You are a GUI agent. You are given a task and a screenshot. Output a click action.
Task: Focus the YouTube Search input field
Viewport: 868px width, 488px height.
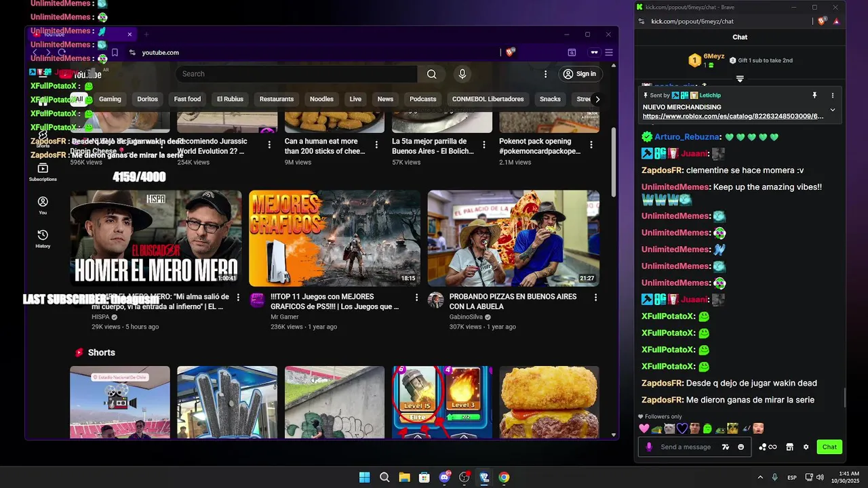[x=296, y=74]
